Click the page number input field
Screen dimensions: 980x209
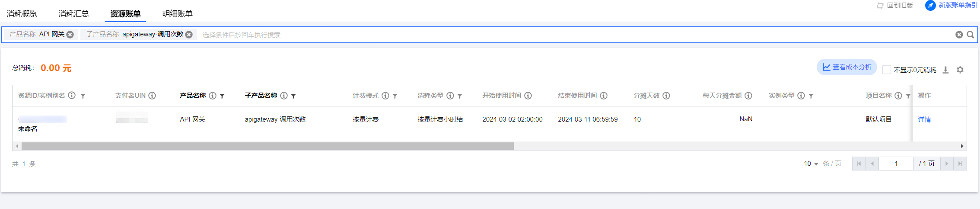pyautogui.click(x=896, y=164)
